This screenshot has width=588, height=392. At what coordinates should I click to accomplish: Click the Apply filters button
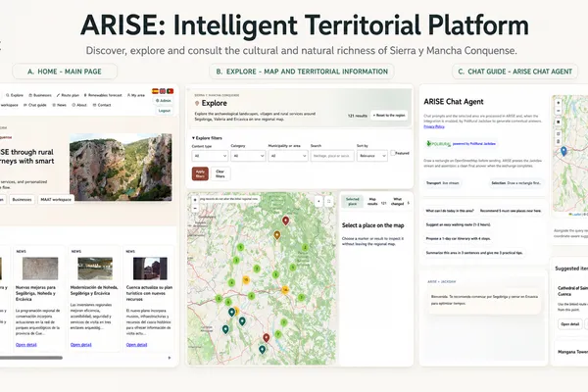[200, 173]
